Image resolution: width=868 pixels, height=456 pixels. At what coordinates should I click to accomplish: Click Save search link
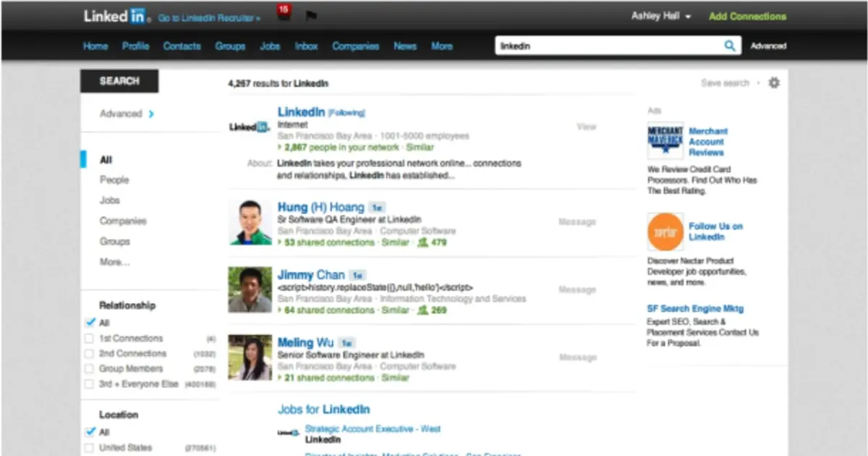725,83
